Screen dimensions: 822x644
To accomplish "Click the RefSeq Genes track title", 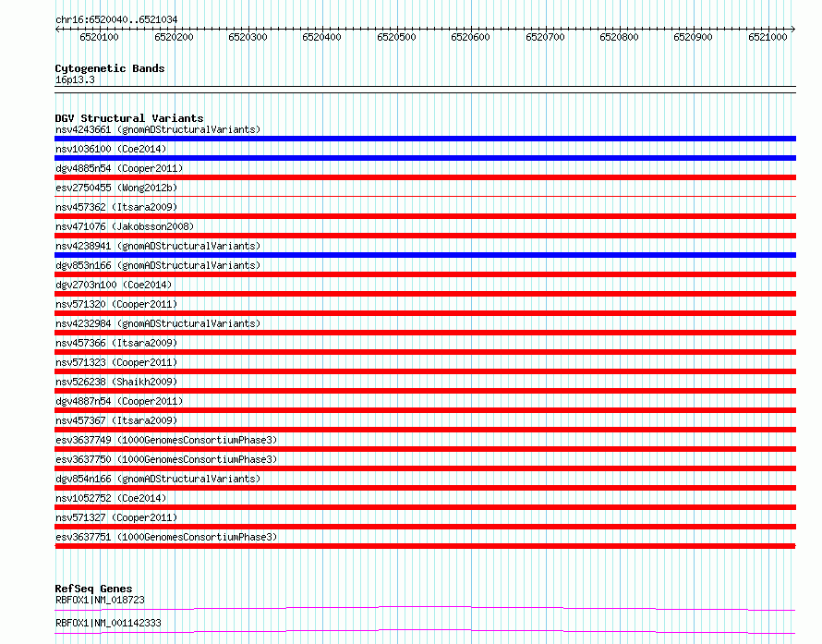I will 93,589.
